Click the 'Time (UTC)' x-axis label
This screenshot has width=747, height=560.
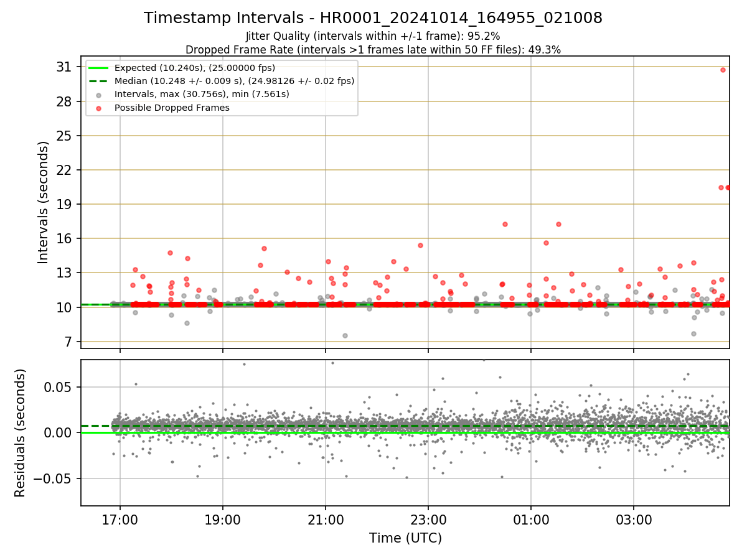(x=405, y=538)
